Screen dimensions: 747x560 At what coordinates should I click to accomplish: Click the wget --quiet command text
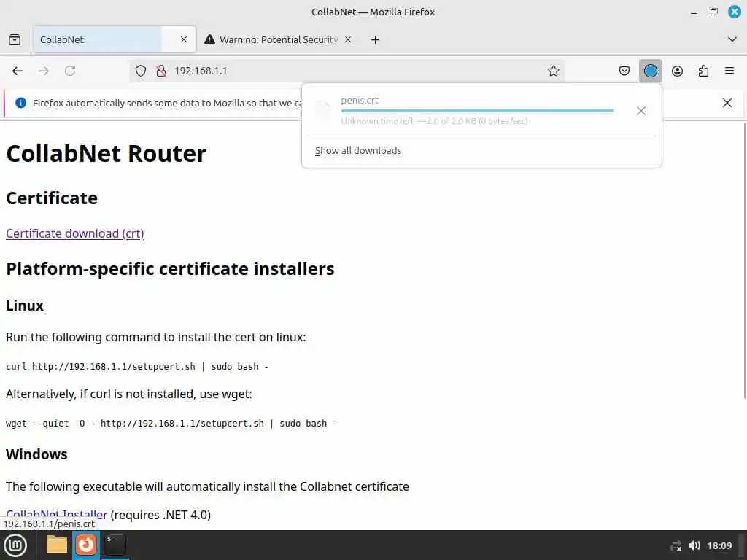click(171, 424)
